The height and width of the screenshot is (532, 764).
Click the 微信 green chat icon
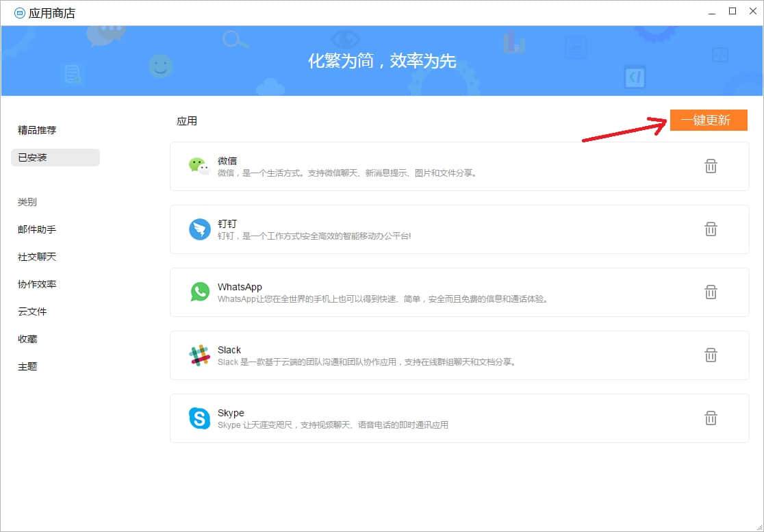[199, 166]
